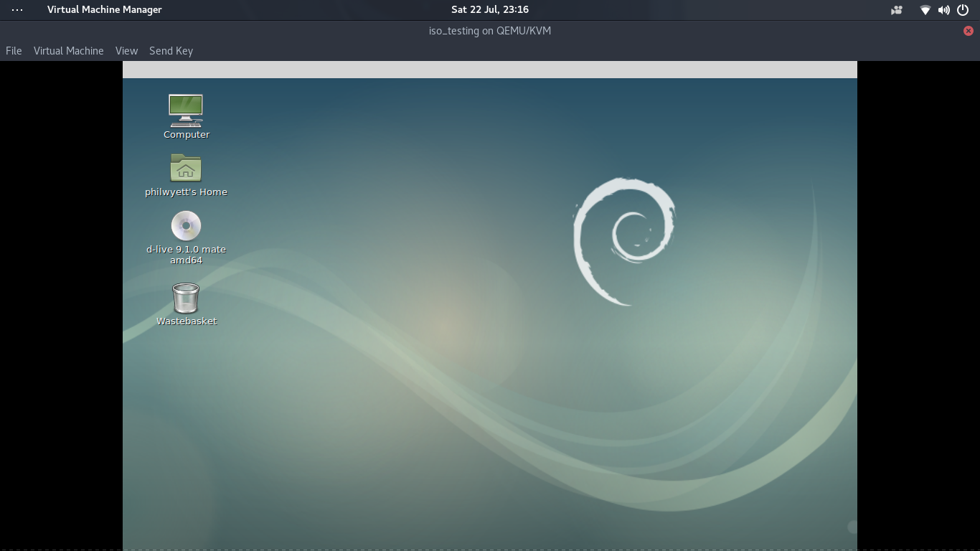The width and height of the screenshot is (980, 551).
Task: Open the File menu
Action: [x=14, y=51]
